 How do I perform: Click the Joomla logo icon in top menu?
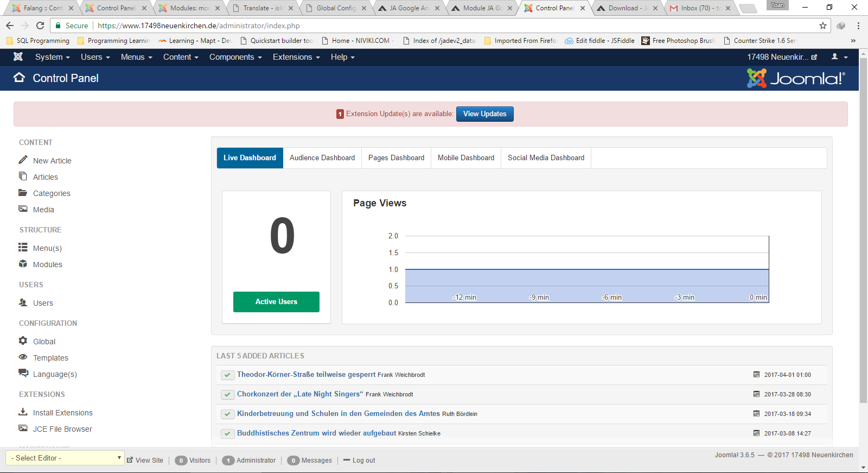[18, 56]
